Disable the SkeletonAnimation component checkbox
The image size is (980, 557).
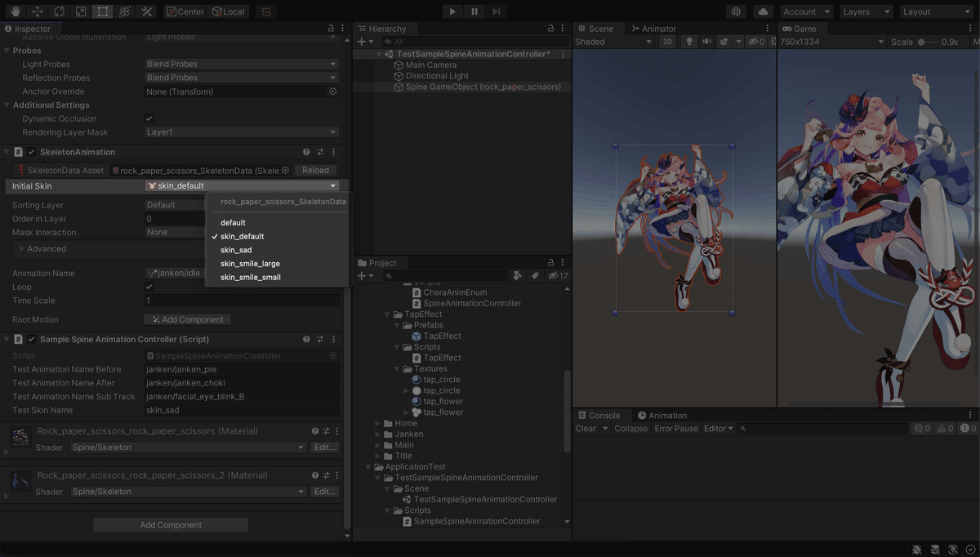31,152
